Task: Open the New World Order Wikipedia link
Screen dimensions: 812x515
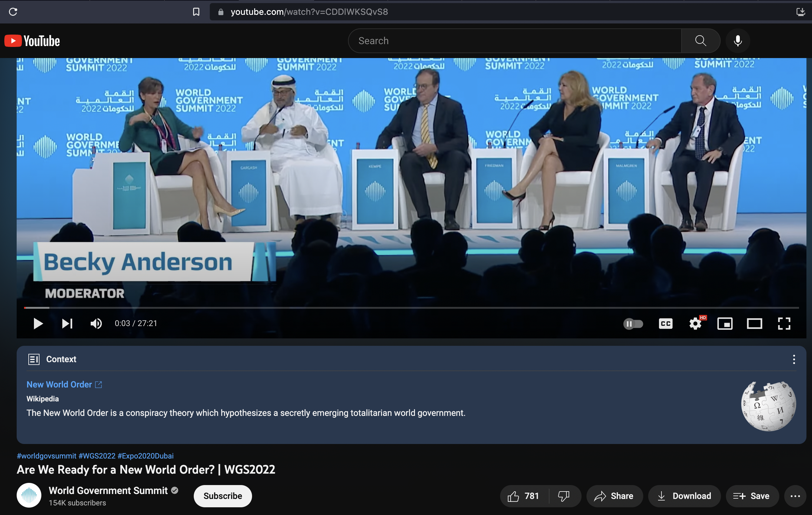Action: point(64,384)
